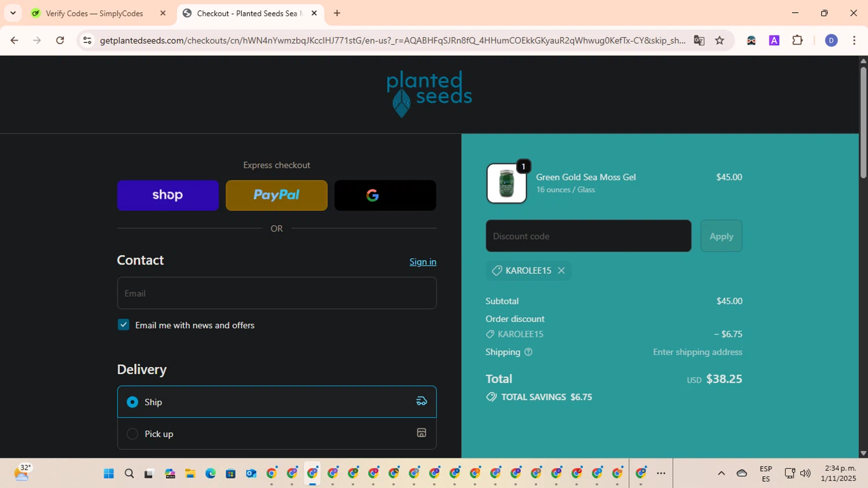Viewport: 868px width, 488px height.
Task: Focus the Discount code field
Action: pyautogui.click(x=589, y=236)
